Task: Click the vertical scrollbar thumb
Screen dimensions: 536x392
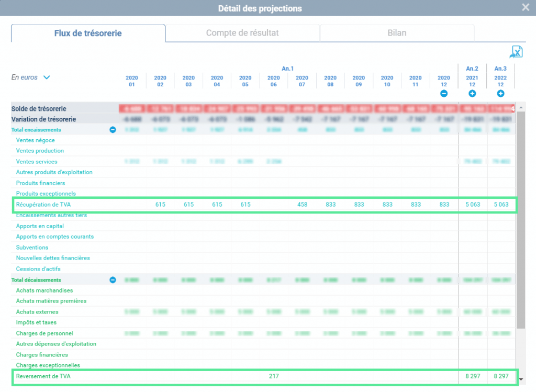Action: point(521,220)
